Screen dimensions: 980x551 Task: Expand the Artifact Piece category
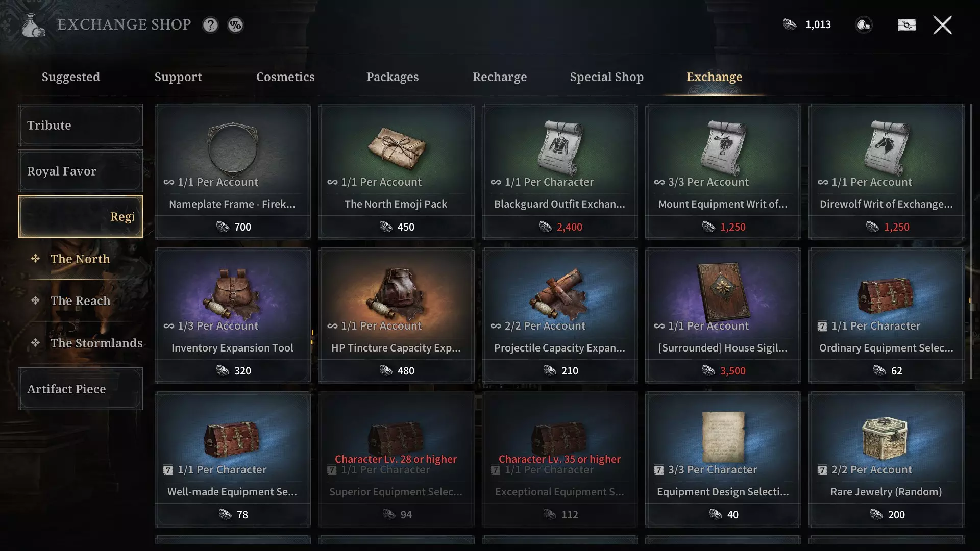[80, 389]
